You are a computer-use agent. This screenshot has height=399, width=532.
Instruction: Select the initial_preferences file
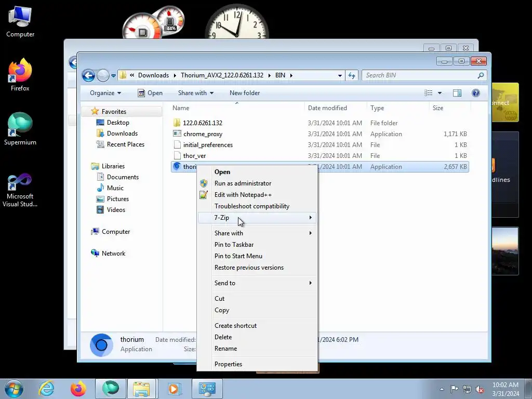pos(208,145)
